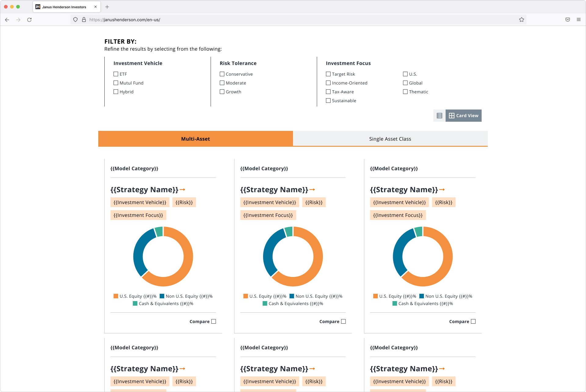Click the padlock site security icon
This screenshot has width=586, height=392.
[x=84, y=20]
